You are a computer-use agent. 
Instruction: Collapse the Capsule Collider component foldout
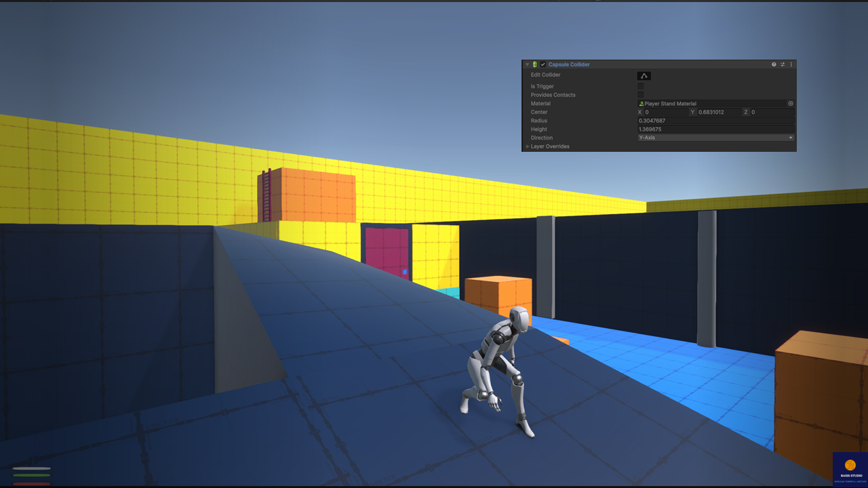(527, 64)
